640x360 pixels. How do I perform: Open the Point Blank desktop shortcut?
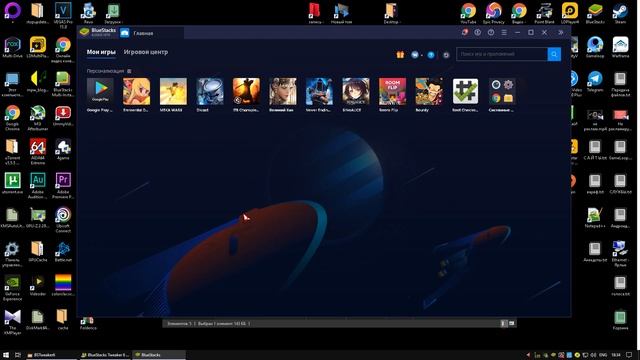click(544, 13)
